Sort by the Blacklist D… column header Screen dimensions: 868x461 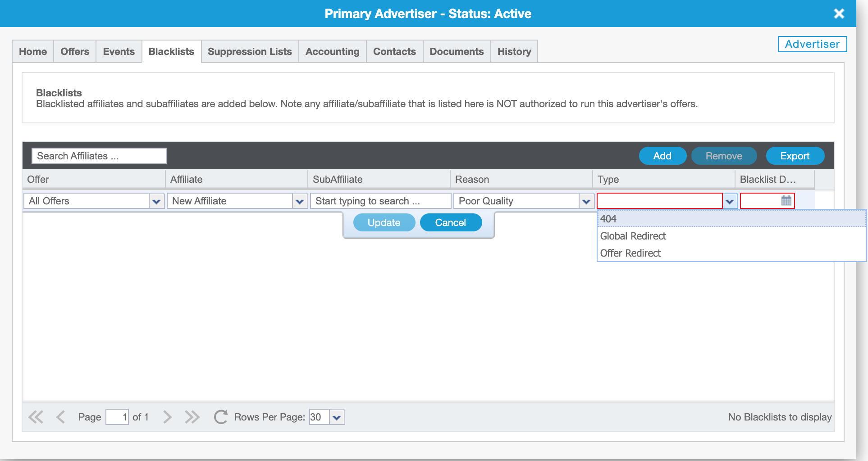[x=775, y=179]
